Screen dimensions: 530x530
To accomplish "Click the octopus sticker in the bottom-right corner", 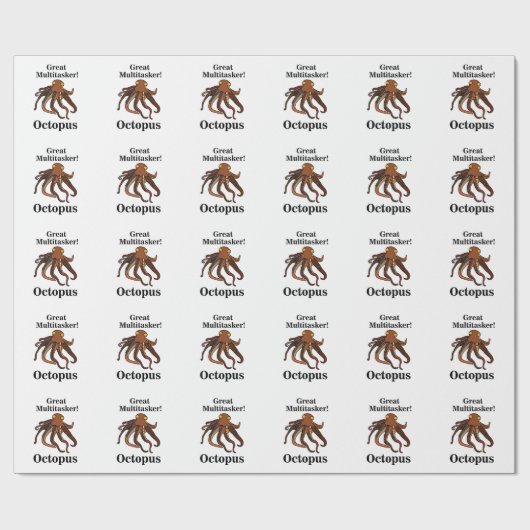I will click(x=473, y=431).
